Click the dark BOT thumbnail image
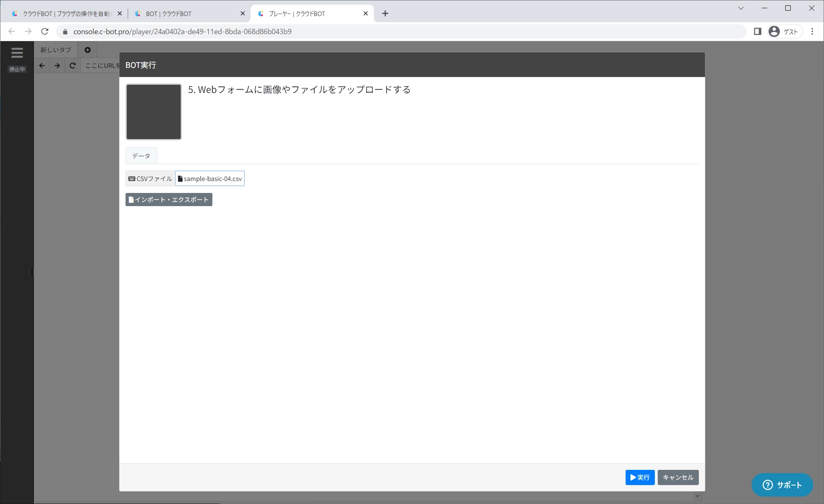 (x=154, y=112)
